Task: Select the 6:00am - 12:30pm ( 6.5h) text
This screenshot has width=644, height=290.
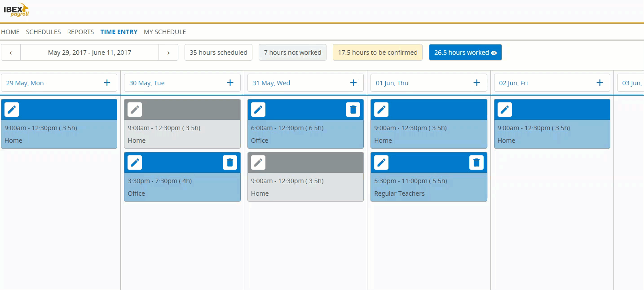Action: point(287,128)
